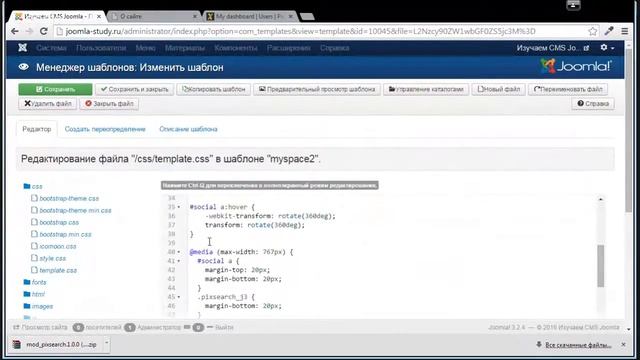Image resolution: width=640 pixels, height=360 pixels.
Task: Open the Меню menu
Action: tap(145, 48)
